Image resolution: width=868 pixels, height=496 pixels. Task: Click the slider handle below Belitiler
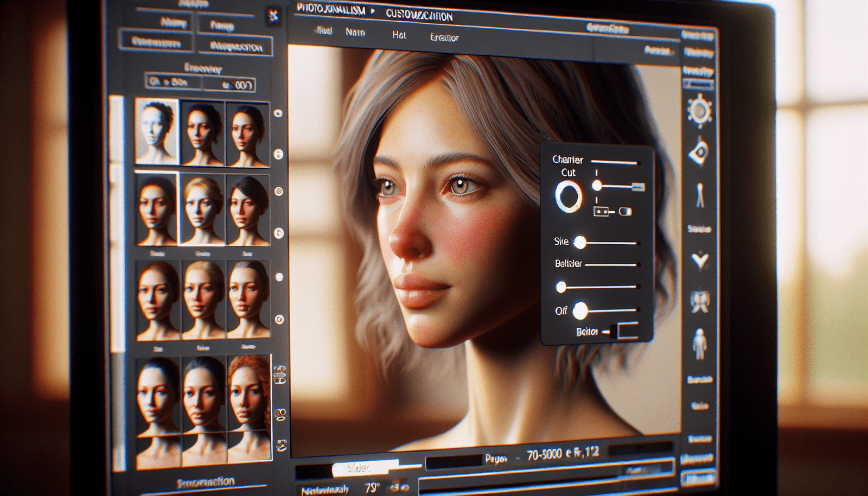tap(561, 287)
